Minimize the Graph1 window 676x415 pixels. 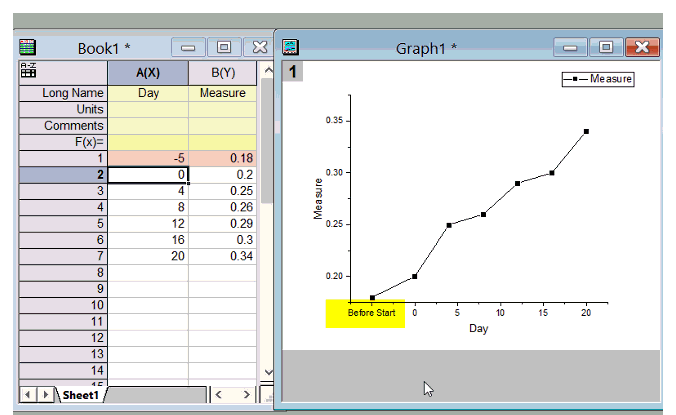click(570, 47)
